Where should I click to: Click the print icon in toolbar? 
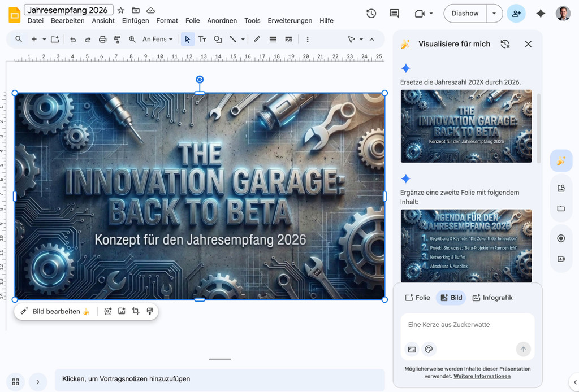(102, 40)
